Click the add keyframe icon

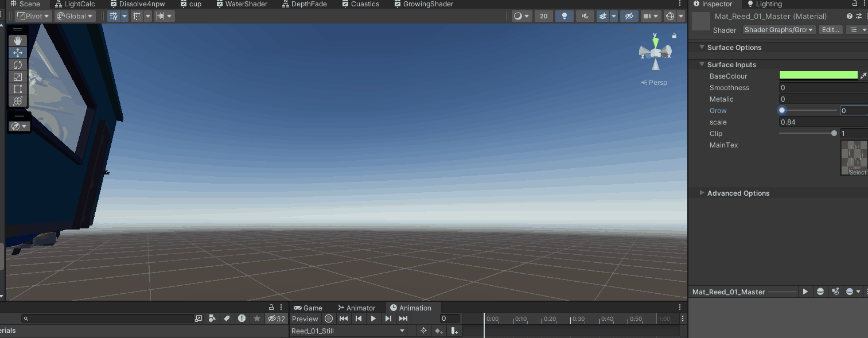(x=438, y=331)
